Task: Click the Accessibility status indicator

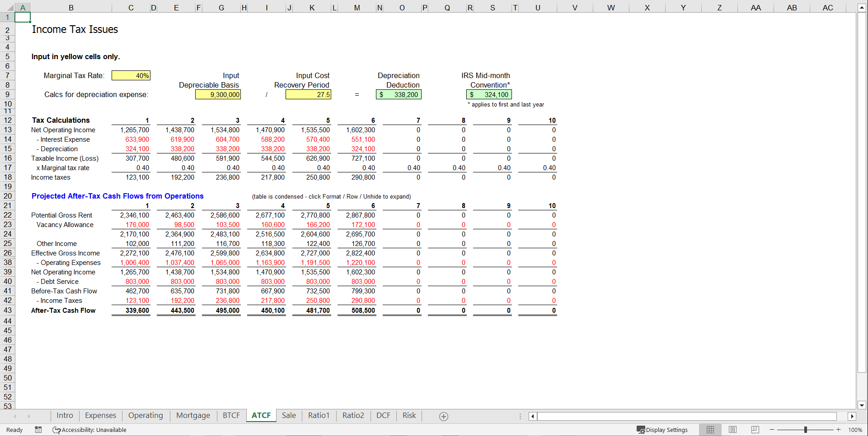Action: [89, 430]
